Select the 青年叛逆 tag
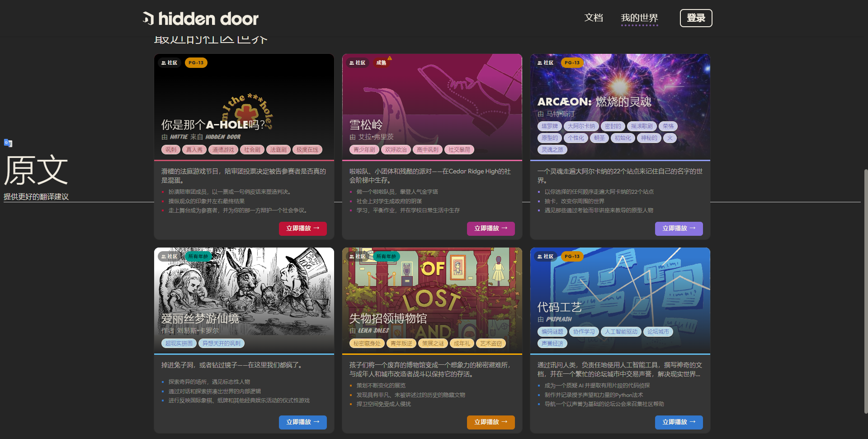The image size is (868, 439). pos(401,344)
